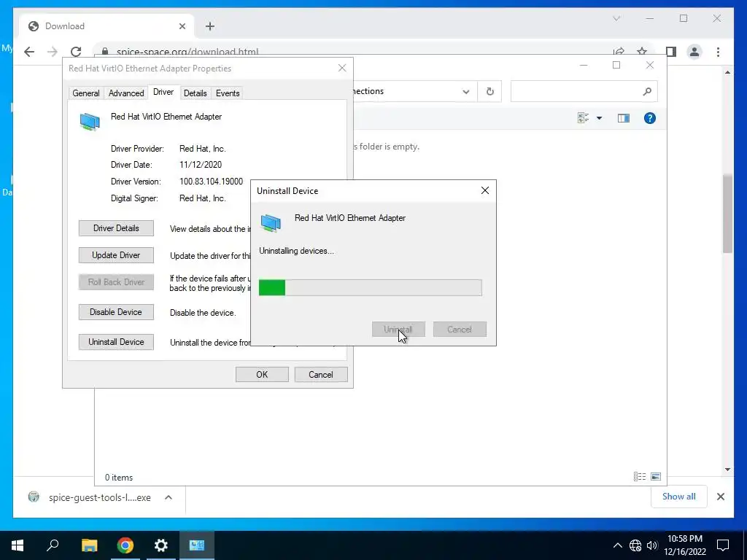Click Driver Date 11/12/2020 value
747x560 pixels.
(201, 165)
